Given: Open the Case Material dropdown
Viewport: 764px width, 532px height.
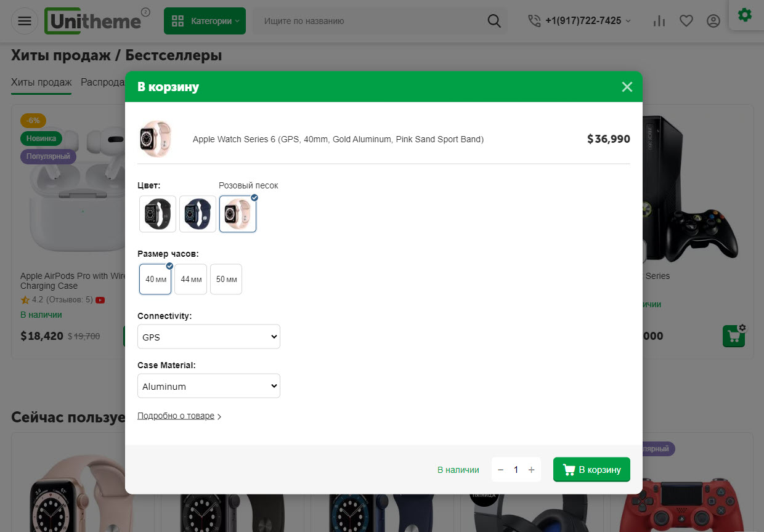Looking at the screenshot, I should click(209, 386).
